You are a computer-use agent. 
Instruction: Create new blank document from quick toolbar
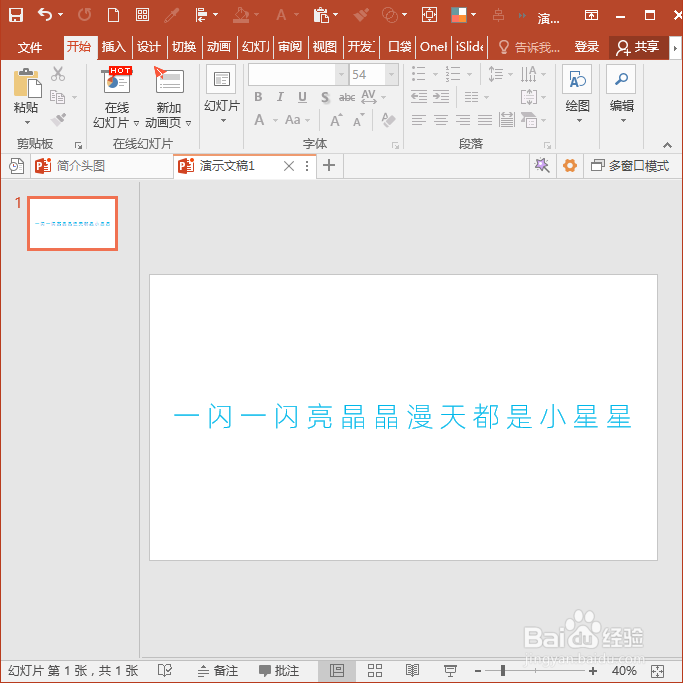[113, 15]
